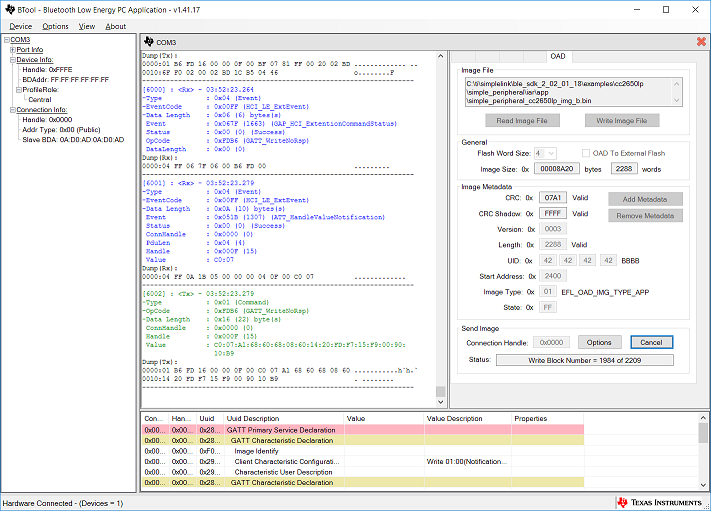Collapse the Device Info tree node

(12, 59)
